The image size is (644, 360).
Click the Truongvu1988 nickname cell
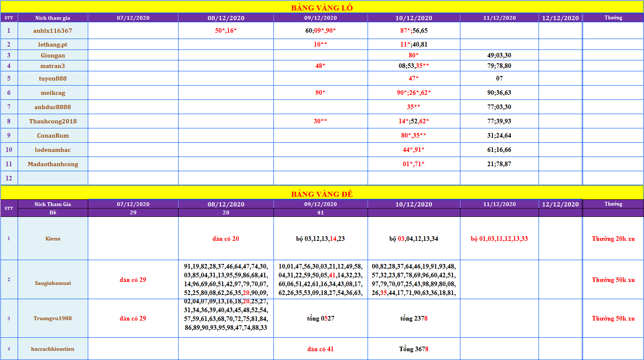point(53,318)
